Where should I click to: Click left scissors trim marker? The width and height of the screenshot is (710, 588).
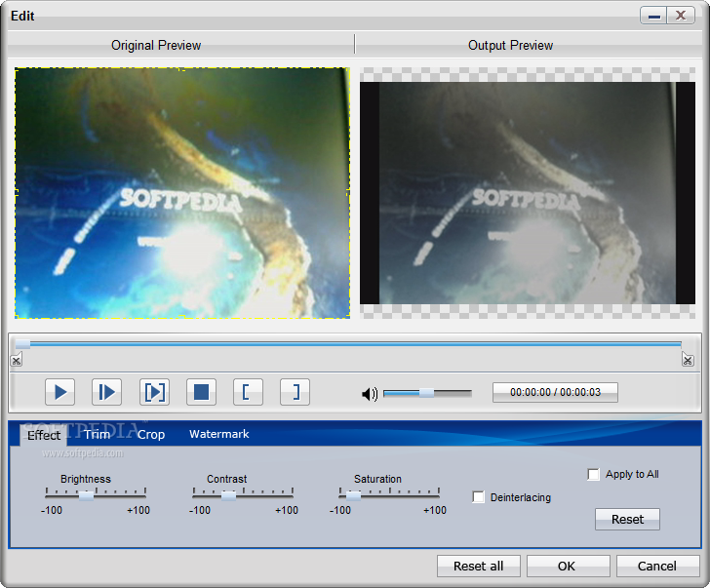tap(17, 361)
